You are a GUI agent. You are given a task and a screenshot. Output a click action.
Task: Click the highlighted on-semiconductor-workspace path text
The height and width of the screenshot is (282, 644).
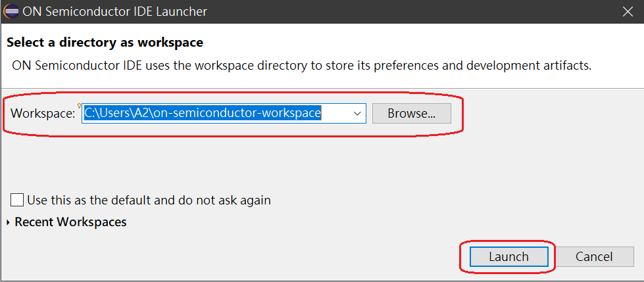click(203, 113)
